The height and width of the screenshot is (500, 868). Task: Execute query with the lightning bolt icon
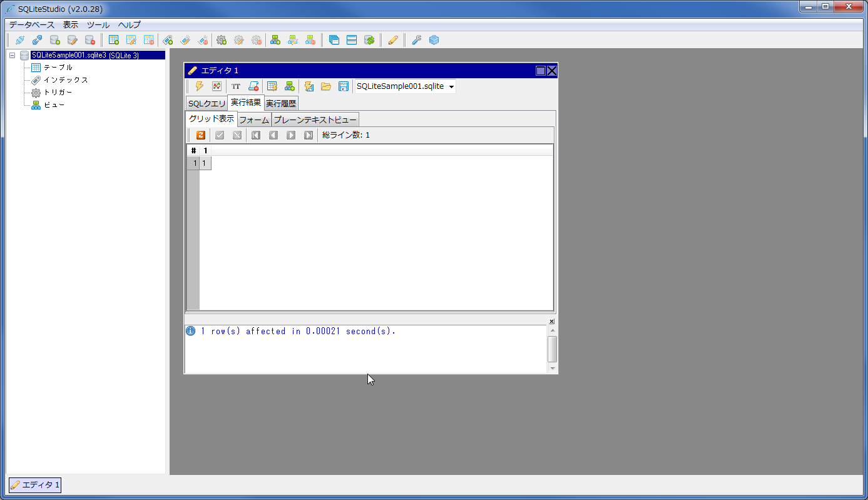click(x=199, y=86)
